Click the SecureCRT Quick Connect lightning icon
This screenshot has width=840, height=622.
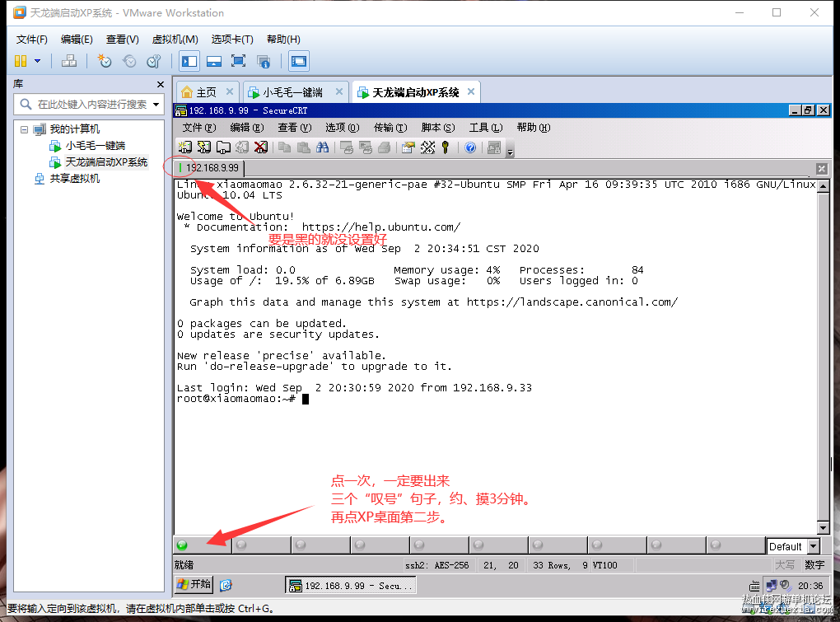[x=204, y=147]
